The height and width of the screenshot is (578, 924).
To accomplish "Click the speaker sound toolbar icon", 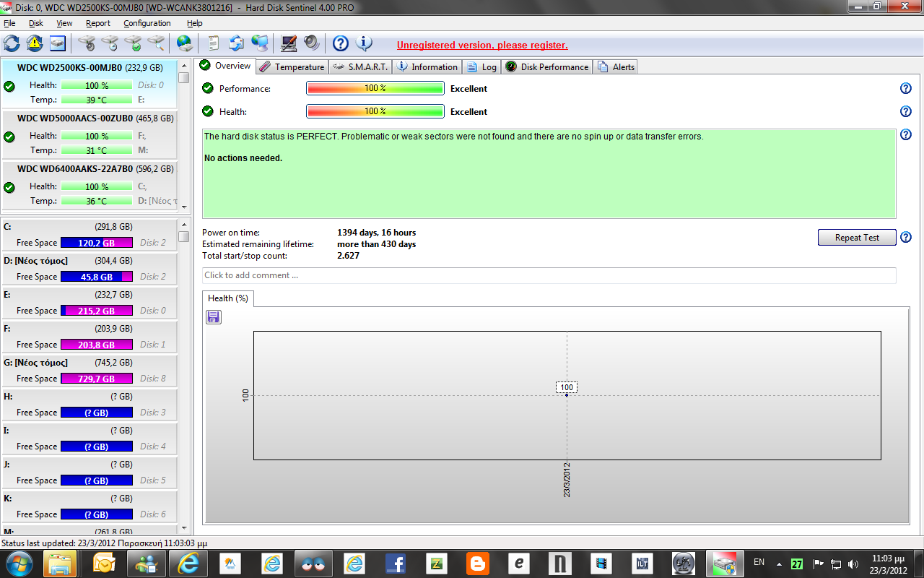I will [x=312, y=43].
